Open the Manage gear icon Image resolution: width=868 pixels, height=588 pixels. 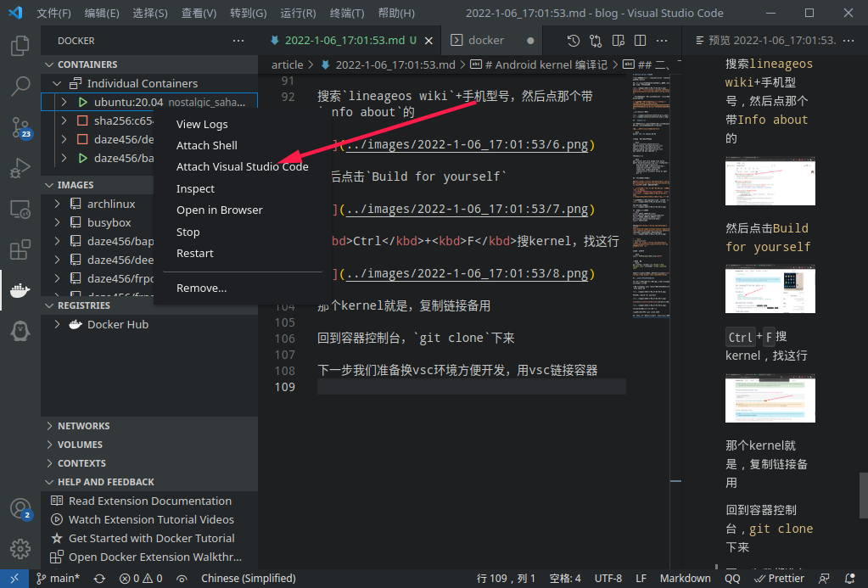point(20,548)
